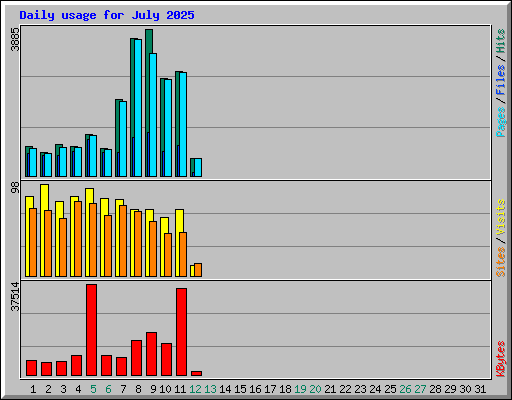Image resolution: width=512 pixels, height=400 pixels.
Task: Click the blue 'Files' legend label
Action: point(501,79)
